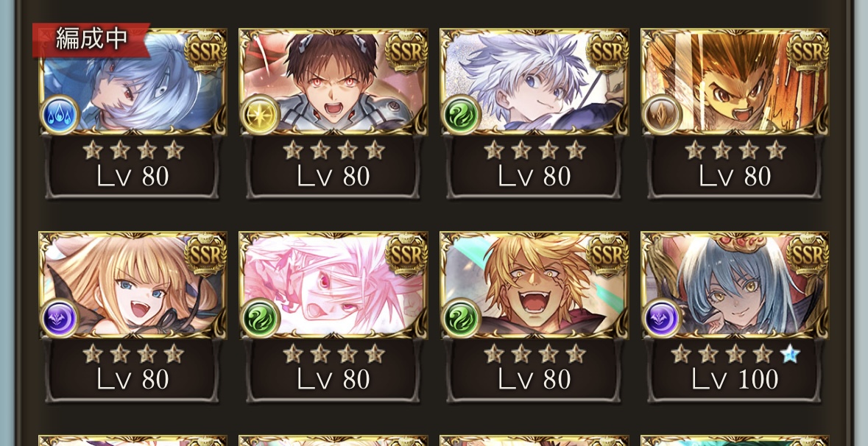Select the white-haired boy character portrait
The height and width of the screenshot is (446, 868).
tap(534, 82)
